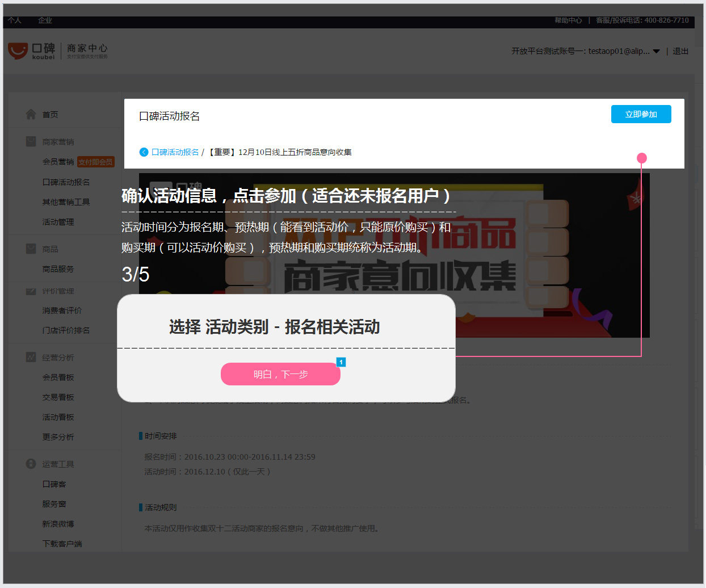Select 口碑活动报名 in the sidebar menu
Image resolution: width=706 pixels, height=588 pixels.
click(x=66, y=182)
